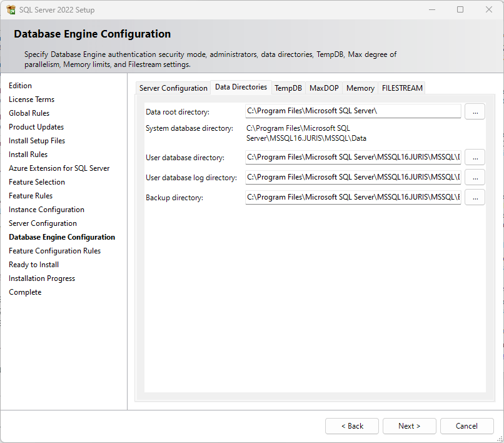
Task: Cancel the SQL Server setup
Action: pyautogui.click(x=466, y=425)
